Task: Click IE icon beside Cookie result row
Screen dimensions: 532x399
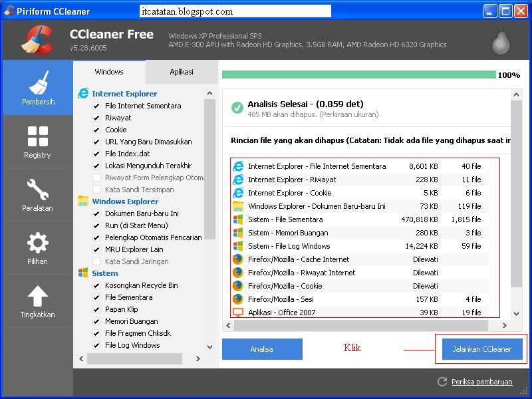Action: click(x=238, y=192)
